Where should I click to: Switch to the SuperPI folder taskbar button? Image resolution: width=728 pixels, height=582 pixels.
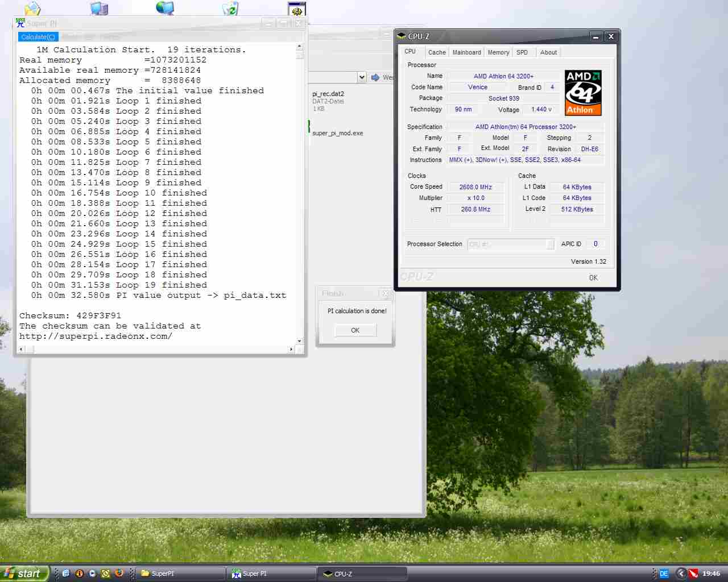coord(181,574)
